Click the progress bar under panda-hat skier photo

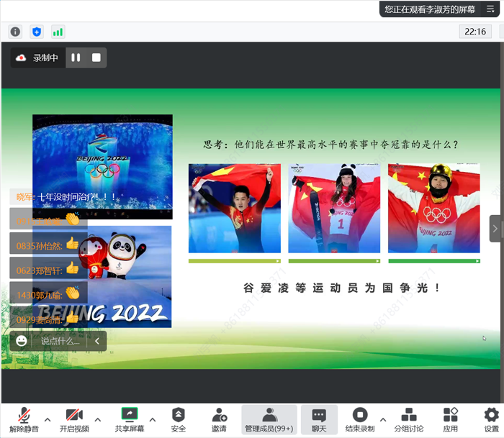coord(334,261)
